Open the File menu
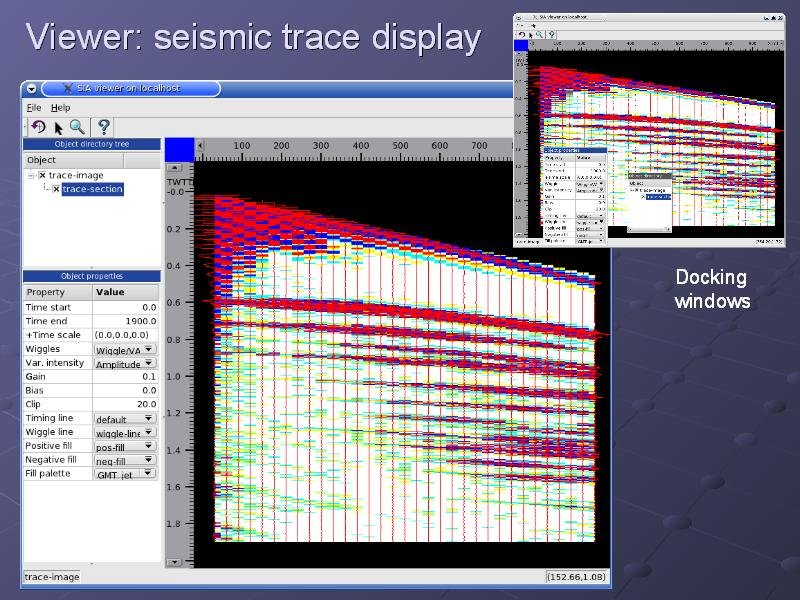The image size is (800, 600). coord(34,107)
